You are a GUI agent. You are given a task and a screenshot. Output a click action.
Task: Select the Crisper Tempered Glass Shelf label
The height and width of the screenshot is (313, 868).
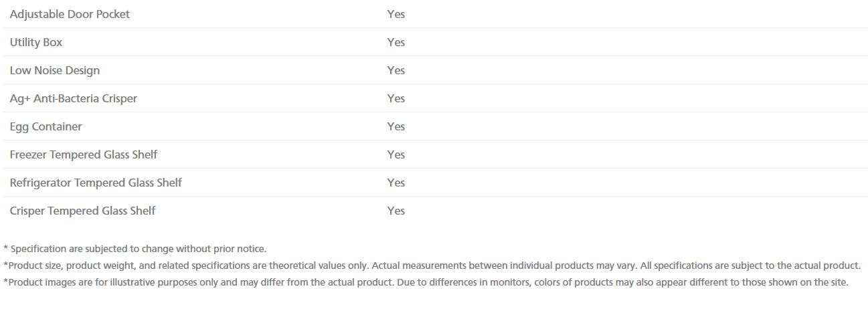(x=82, y=211)
